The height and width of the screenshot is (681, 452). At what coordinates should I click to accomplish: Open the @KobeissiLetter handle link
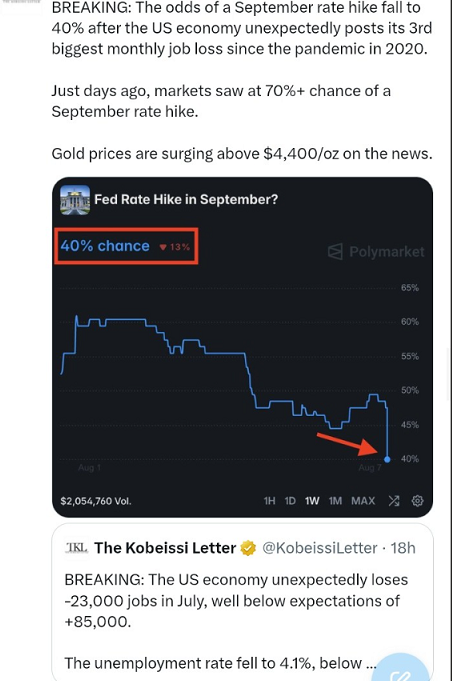(x=320, y=548)
